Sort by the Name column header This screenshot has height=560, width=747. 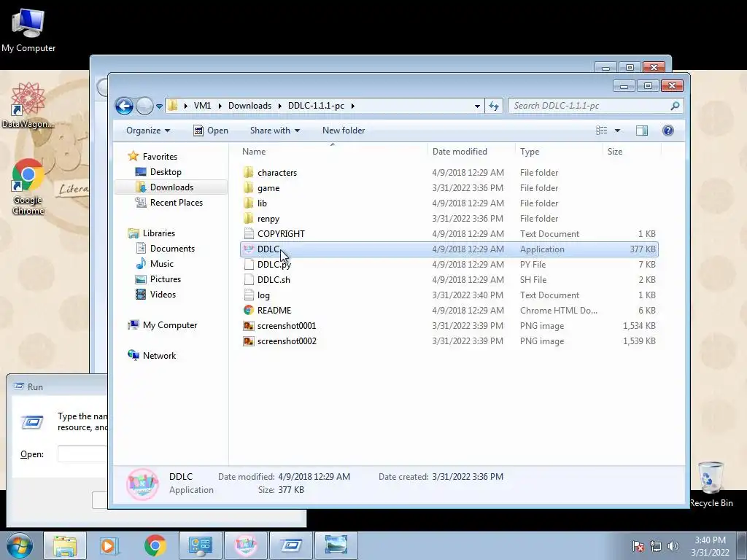point(254,152)
